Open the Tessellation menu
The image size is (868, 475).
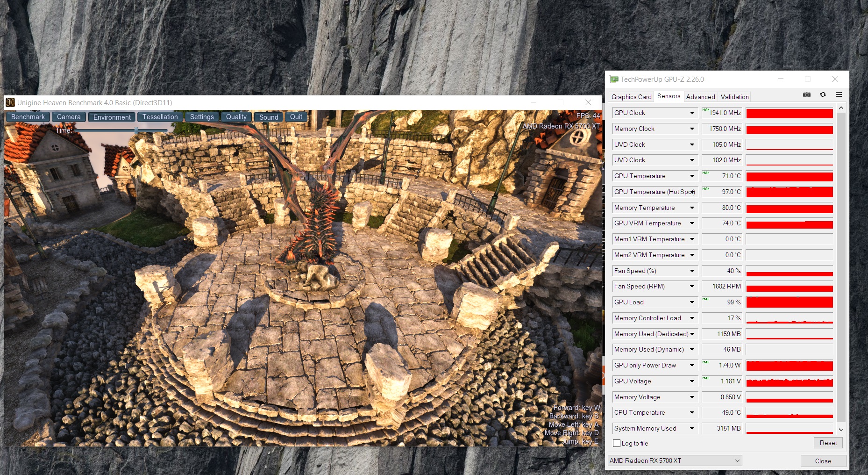[160, 117]
